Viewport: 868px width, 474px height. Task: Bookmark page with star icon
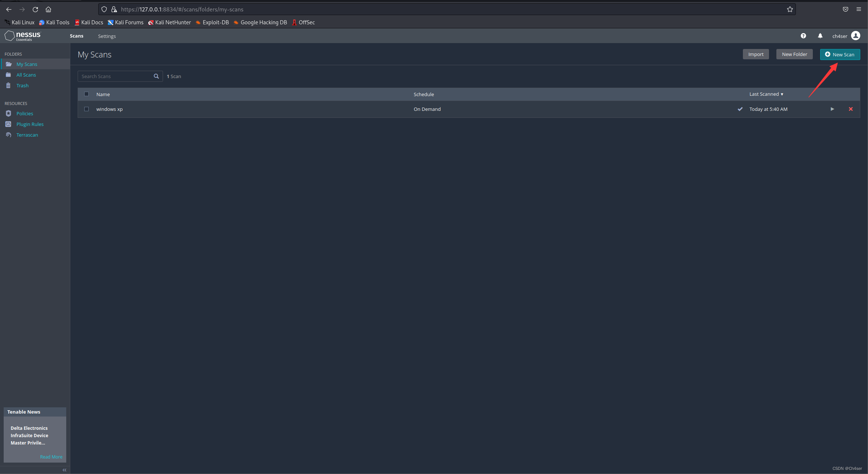coord(790,9)
